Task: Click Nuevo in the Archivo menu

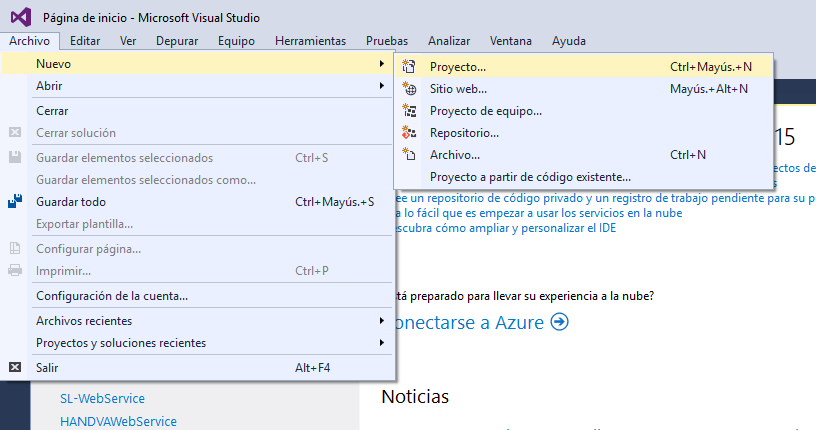Action: [x=197, y=64]
